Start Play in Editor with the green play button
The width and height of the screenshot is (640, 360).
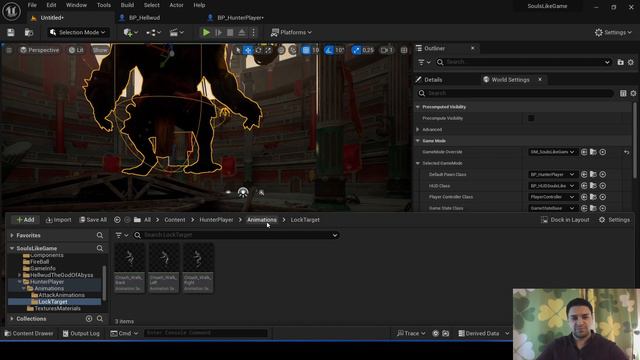pos(206,32)
